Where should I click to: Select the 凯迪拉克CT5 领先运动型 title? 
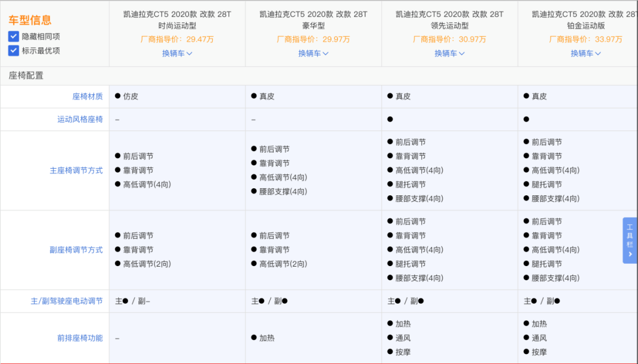450,19
